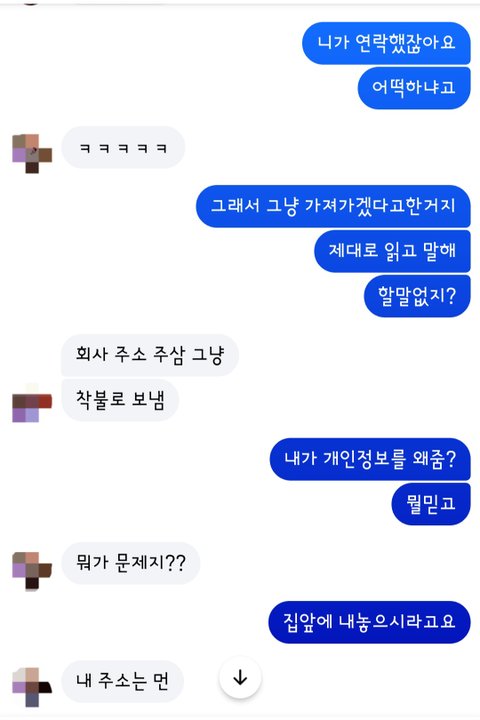Tap the 회사 주소 주삼 그냥 message
480x720 pixels.
150,355
